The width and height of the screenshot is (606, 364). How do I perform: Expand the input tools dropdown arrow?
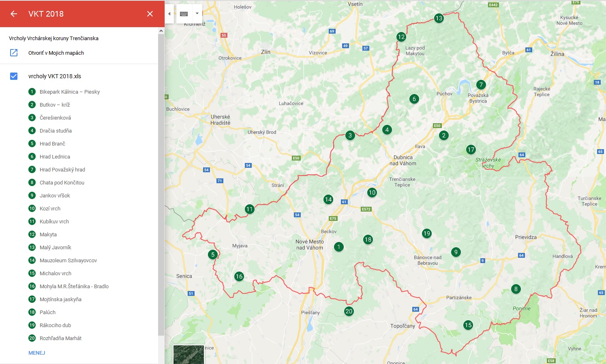click(197, 14)
